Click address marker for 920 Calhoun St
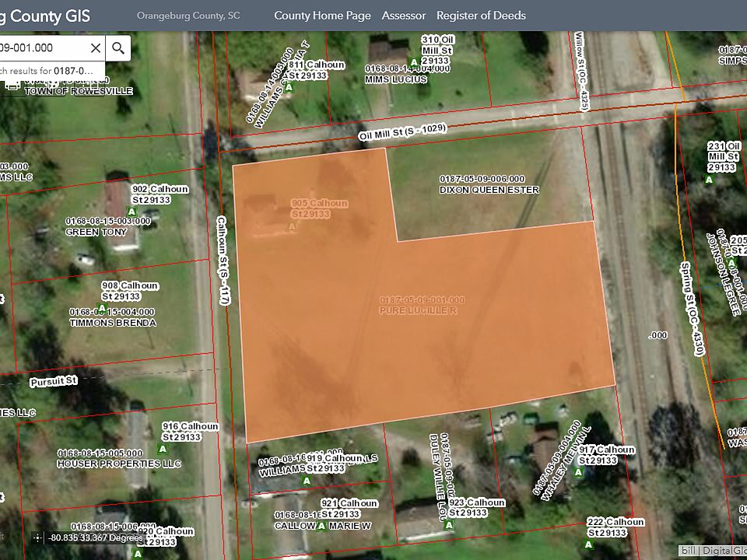Image resolution: width=747 pixels, height=560 pixels. coord(138,554)
